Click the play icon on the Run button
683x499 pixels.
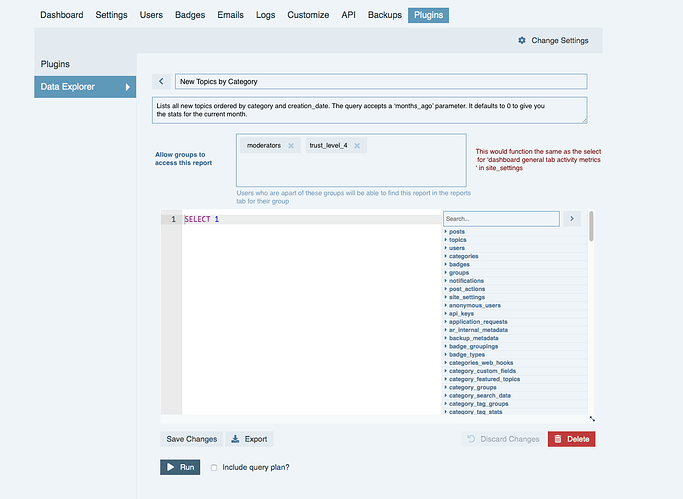(x=171, y=467)
